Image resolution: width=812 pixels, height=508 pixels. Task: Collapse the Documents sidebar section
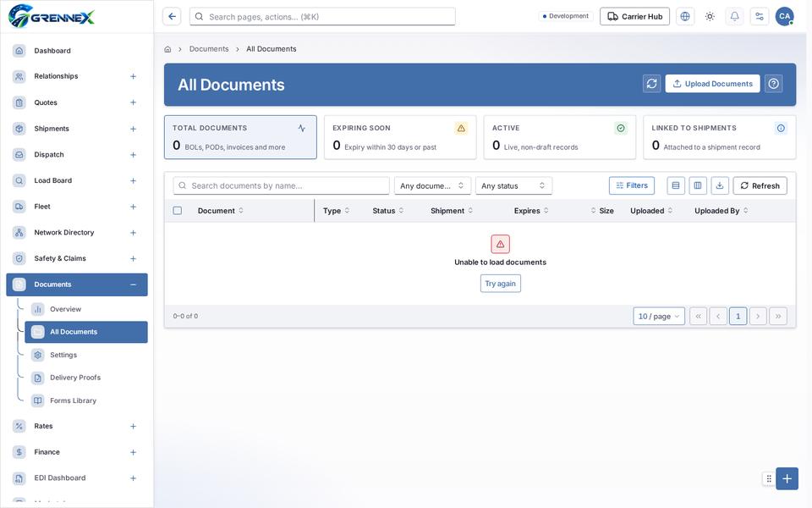133,284
